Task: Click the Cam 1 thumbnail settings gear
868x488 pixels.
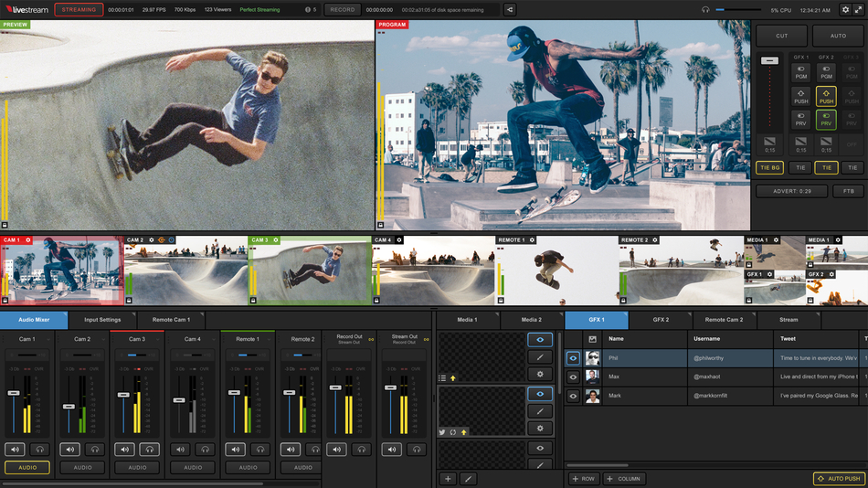Action: pyautogui.click(x=28, y=240)
